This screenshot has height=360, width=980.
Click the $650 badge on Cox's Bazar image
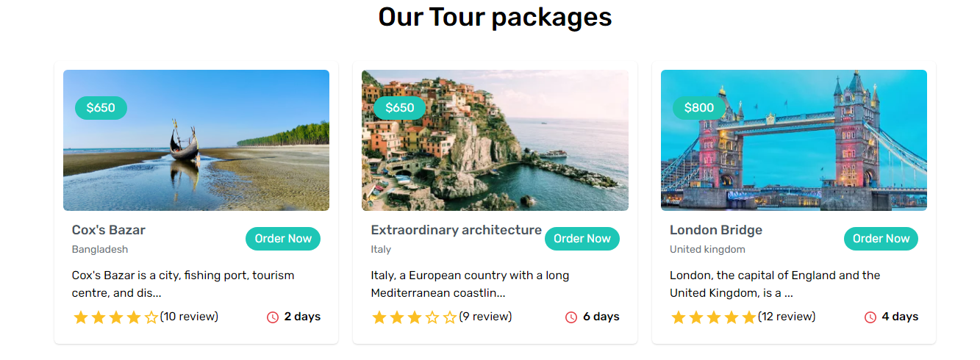tap(101, 108)
